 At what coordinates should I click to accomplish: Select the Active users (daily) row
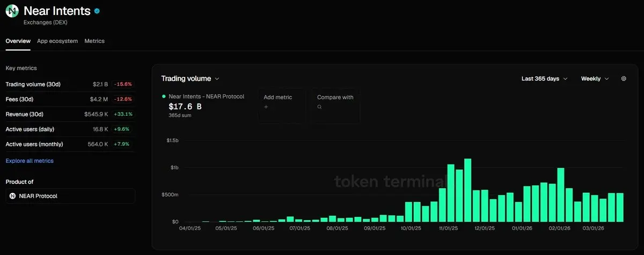point(70,129)
